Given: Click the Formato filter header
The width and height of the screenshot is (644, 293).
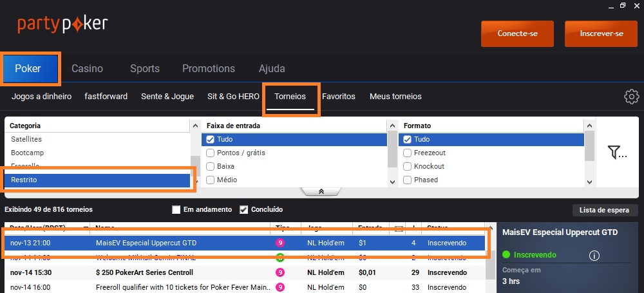Looking at the screenshot, I should click(417, 126).
